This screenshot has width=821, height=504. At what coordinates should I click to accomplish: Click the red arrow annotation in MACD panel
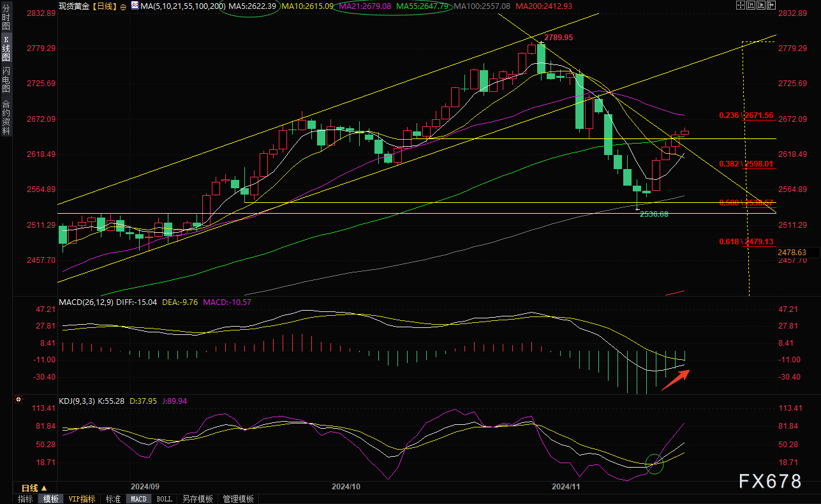675,379
